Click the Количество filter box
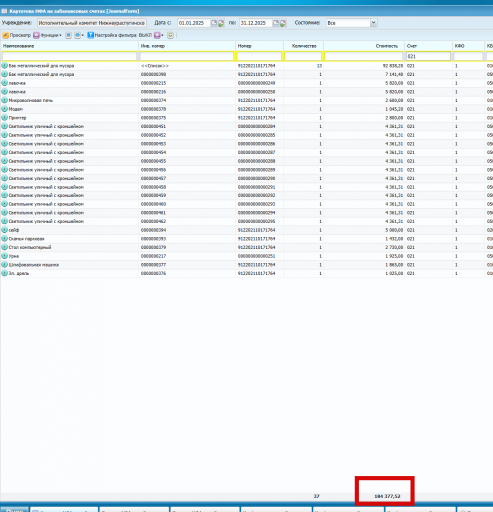This screenshot has height=512, width=493. tap(303, 56)
